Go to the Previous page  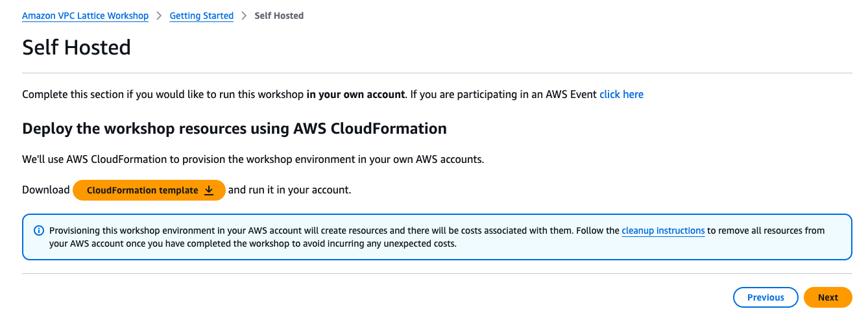(x=765, y=297)
